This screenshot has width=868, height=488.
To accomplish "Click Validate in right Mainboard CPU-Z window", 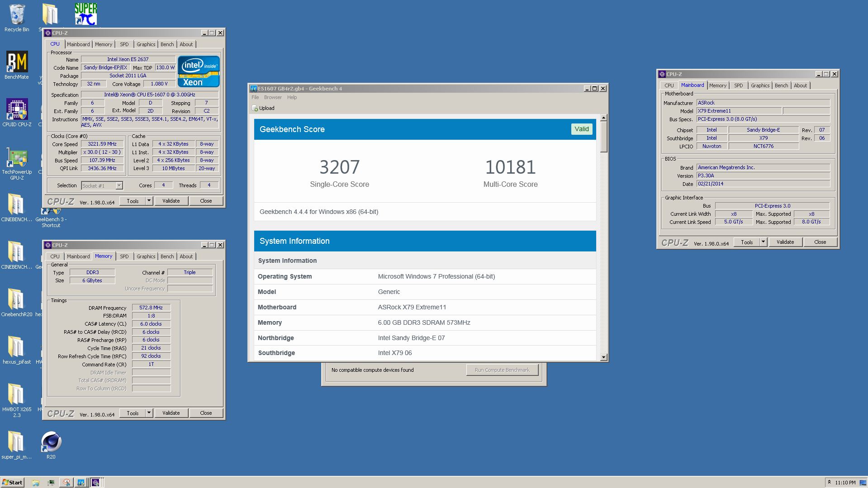I will (x=785, y=242).
